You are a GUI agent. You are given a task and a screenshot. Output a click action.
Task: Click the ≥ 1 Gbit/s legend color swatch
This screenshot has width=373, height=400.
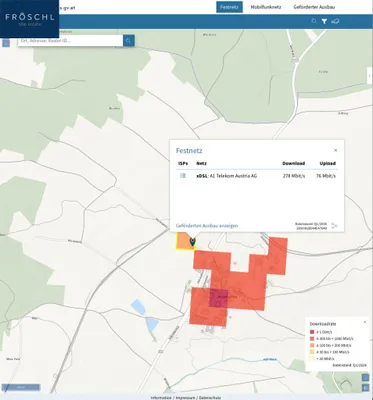(312, 332)
